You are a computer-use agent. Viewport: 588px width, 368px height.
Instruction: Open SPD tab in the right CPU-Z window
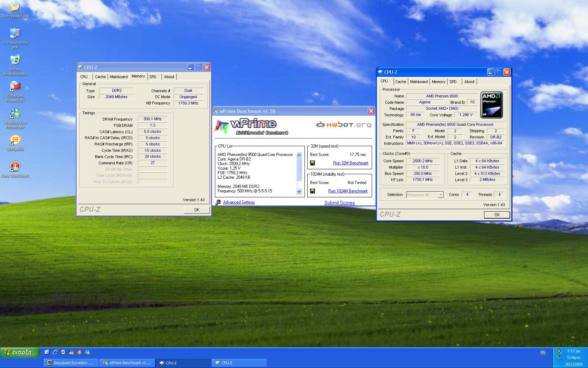coord(453,82)
